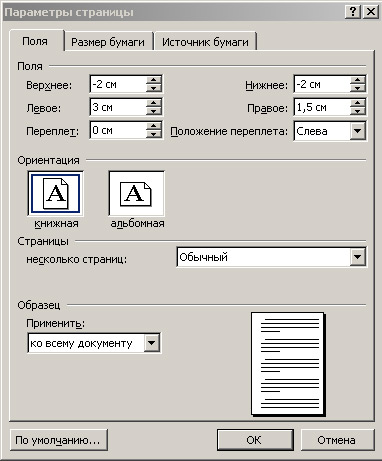The height and width of the screenshot is (461, 382).
Task: Increase the Правое margin with up arrow
Action: [358, 103]
